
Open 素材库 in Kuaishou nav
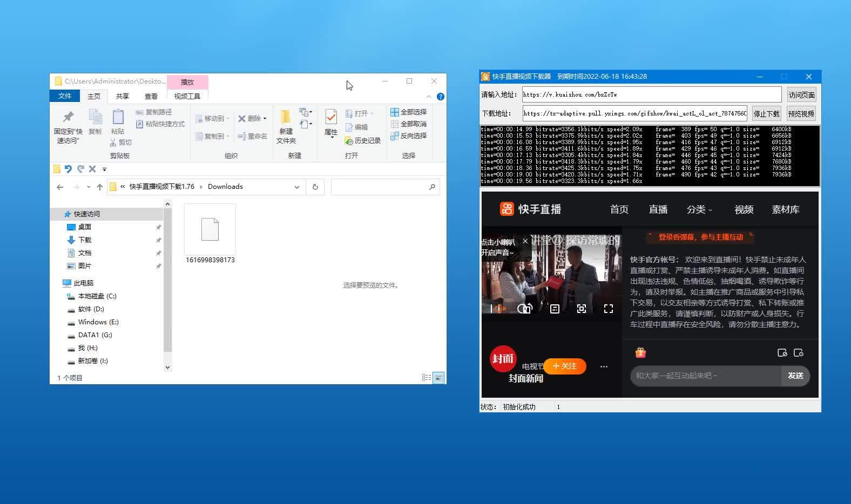(x=786, y=209)
